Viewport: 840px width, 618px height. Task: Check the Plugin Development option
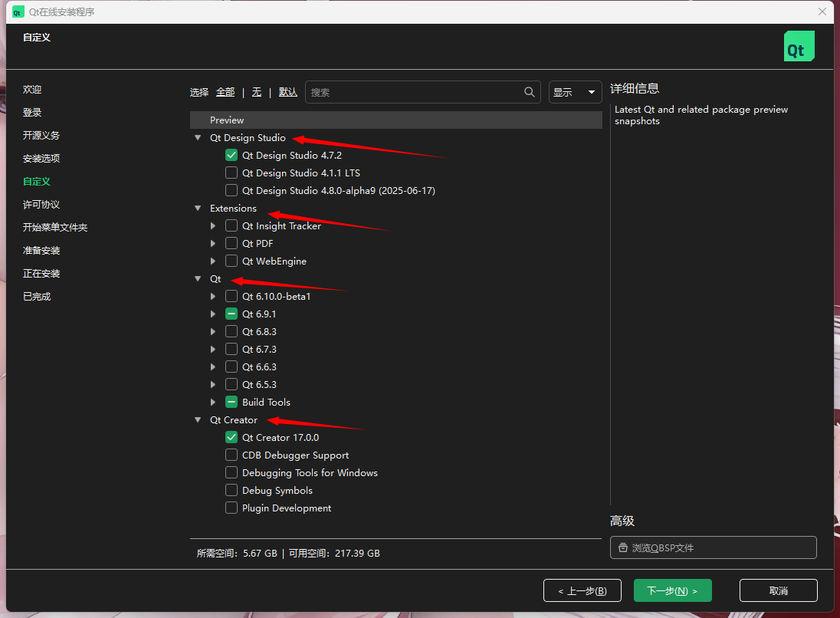coord(231,508)
